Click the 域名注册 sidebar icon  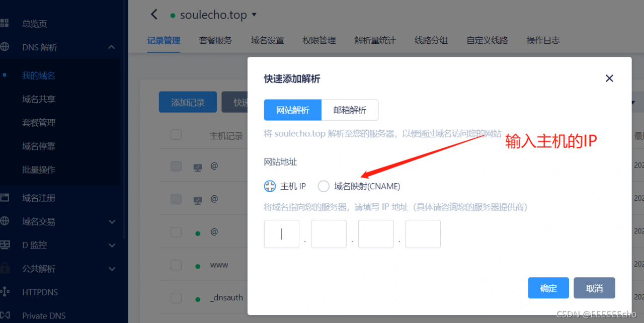click(5, 198)
